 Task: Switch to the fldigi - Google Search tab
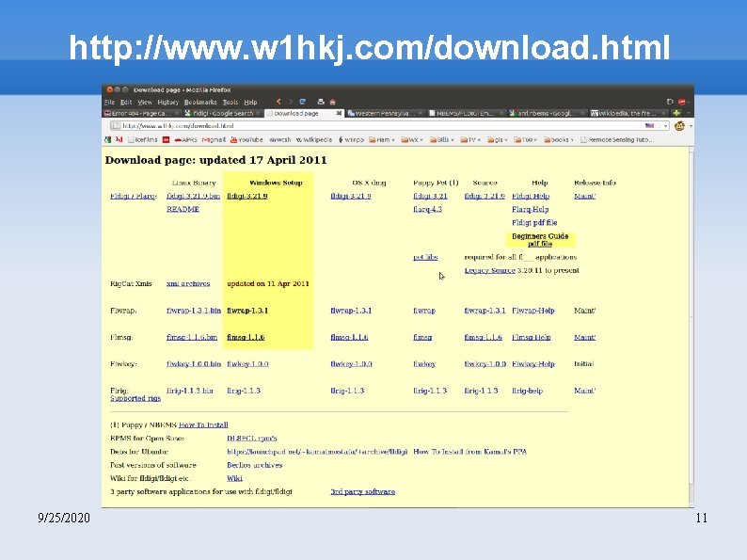pyautogui.click(x=223, y=114)
